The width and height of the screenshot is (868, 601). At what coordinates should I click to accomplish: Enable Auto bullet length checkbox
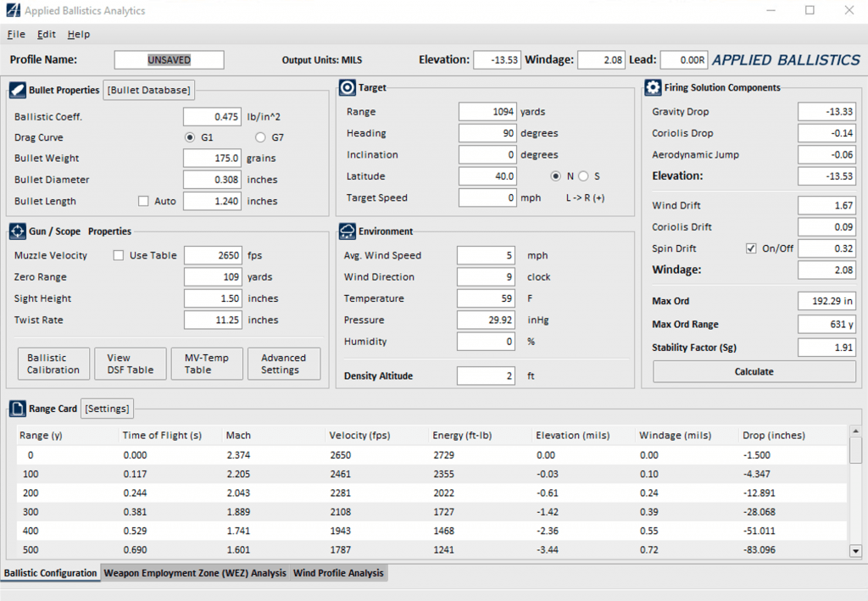tap(143, 201)
